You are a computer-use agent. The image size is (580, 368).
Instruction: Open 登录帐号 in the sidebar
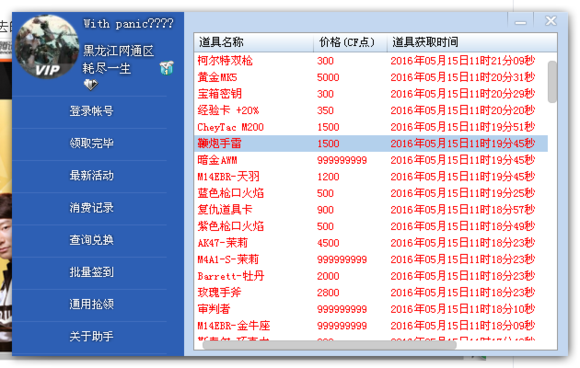point(91,111)
